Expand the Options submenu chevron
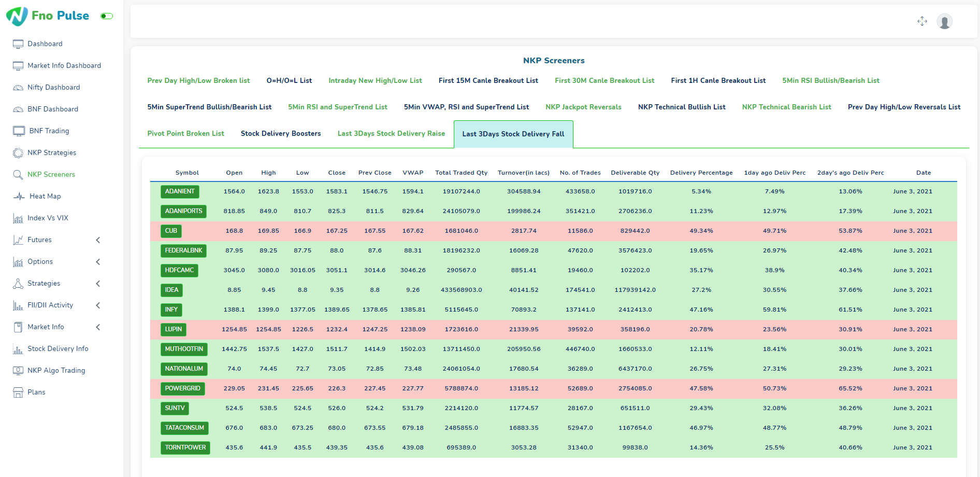980x477 pixels. (98, 262)
